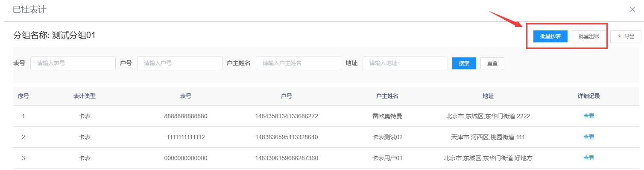Focus the 地址 input field

pos(405,63)
